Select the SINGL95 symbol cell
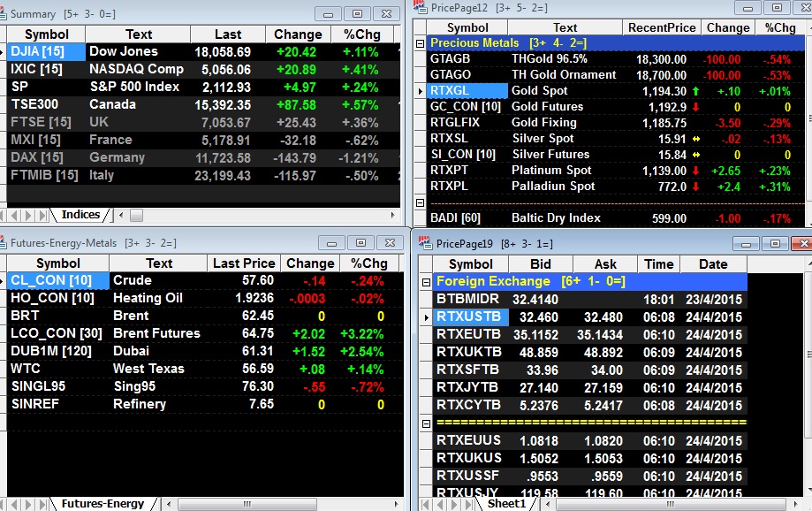This screenshot has height=511, width=812. (58, 386)
